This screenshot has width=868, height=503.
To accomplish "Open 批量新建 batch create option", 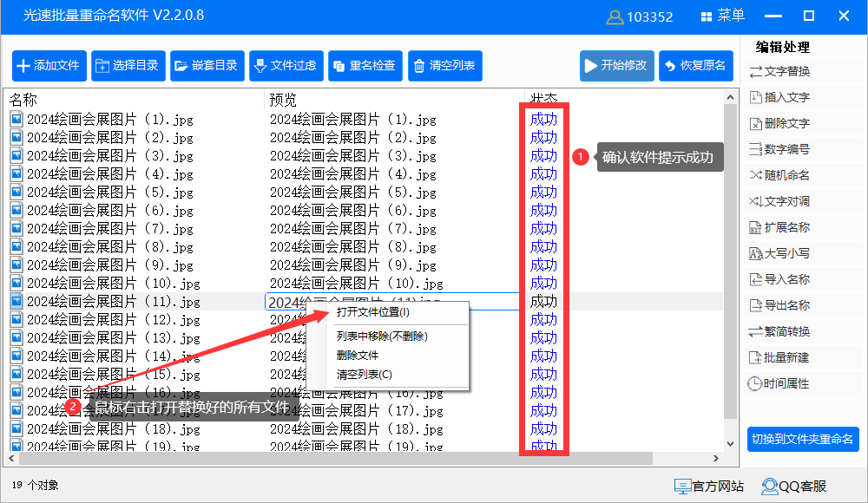I will 780,357.
